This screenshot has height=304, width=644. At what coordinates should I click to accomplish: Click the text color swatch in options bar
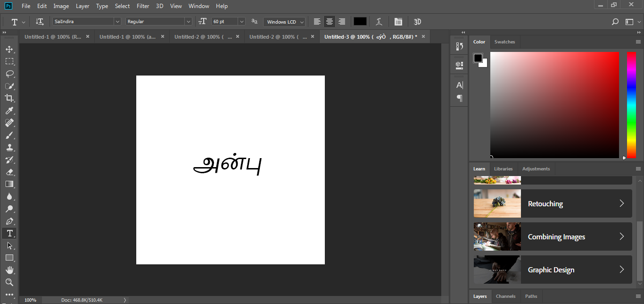coord(360,21)
